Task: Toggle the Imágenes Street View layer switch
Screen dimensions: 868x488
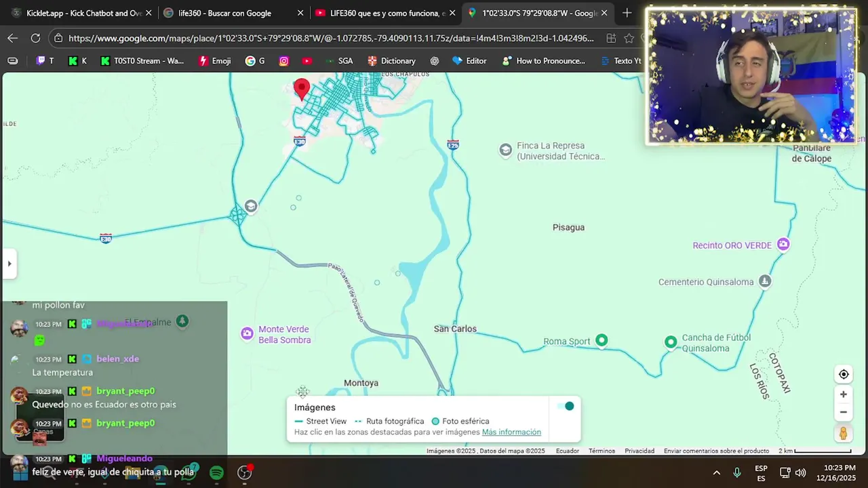Action: point(565,406)
